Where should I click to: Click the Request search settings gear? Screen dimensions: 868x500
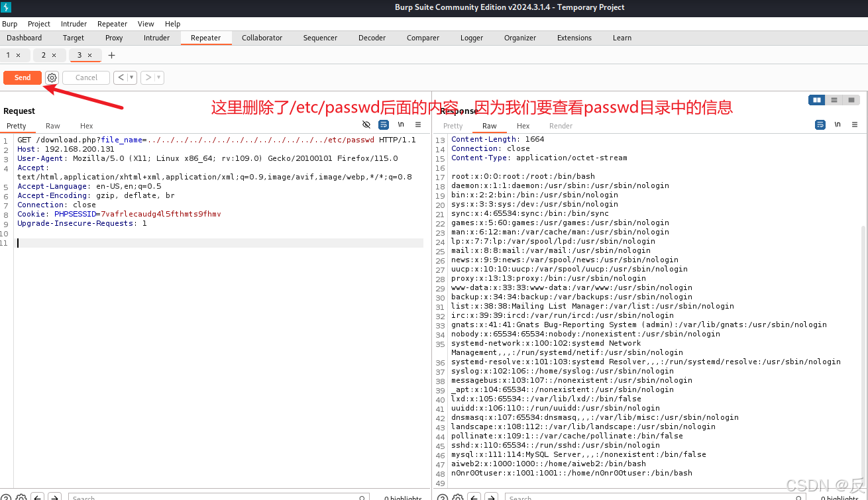pyautogui.click(x=21, y=497)
